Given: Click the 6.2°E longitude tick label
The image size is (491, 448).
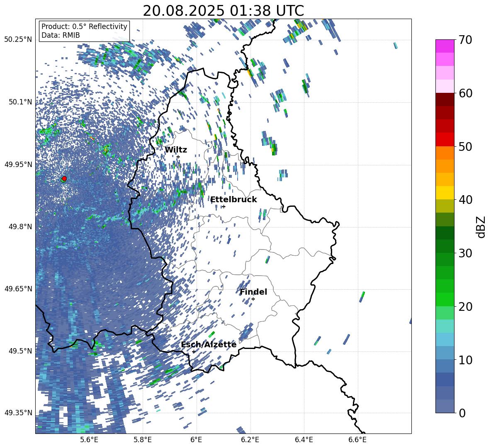Looking at the screenshot, I should 250,440.
